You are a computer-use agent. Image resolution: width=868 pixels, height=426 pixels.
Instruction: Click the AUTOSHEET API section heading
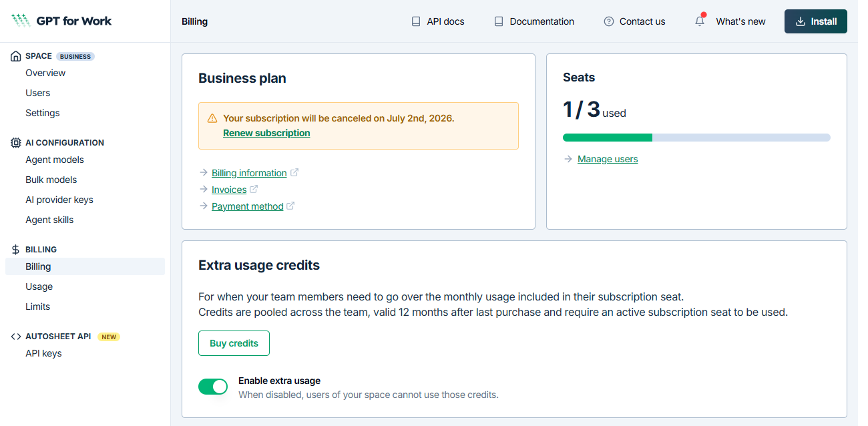coord(58,337)
